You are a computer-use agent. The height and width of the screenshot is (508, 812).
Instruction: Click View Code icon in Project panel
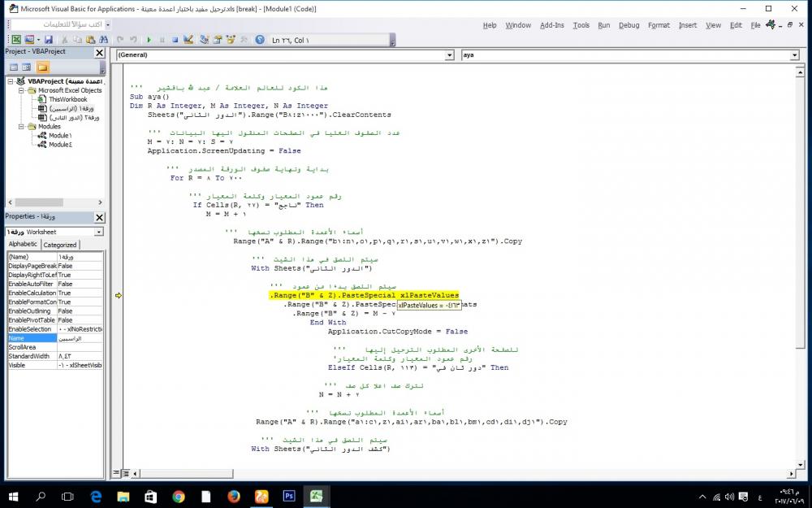14,67
